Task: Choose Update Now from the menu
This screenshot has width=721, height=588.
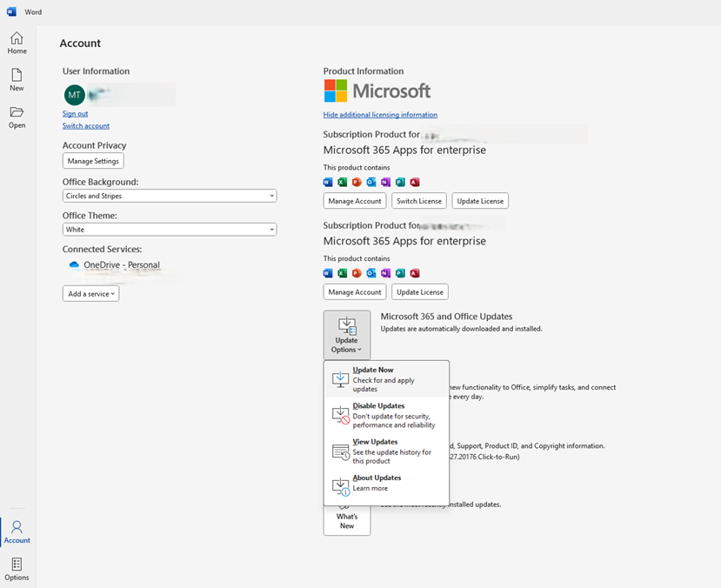Action: pos(386,379)
